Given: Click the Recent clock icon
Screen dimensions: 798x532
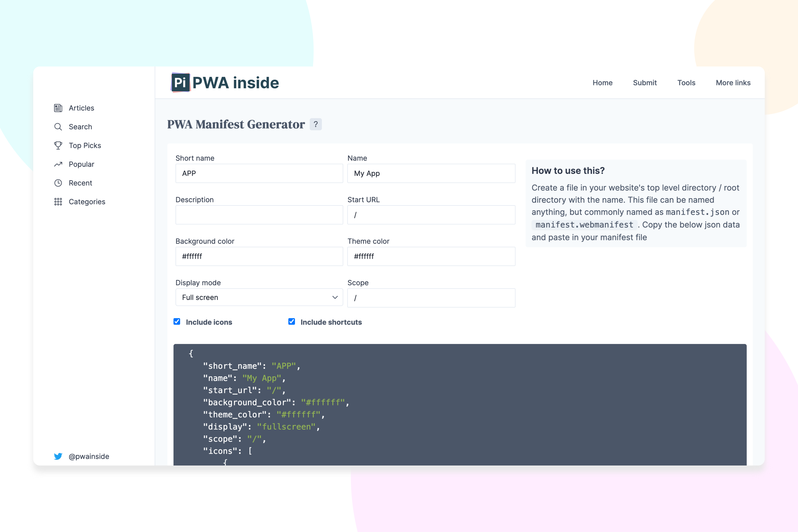Looking at the screenshot, I should 58,183.
